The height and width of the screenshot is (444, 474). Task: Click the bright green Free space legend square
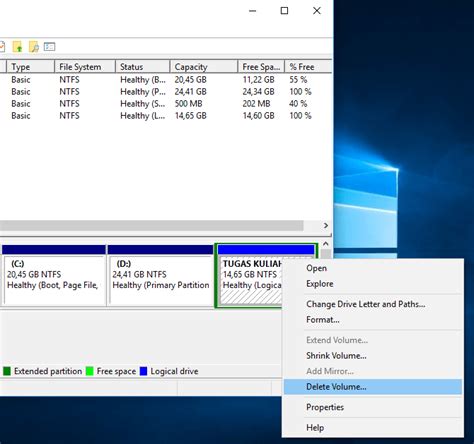click(89, 371)
